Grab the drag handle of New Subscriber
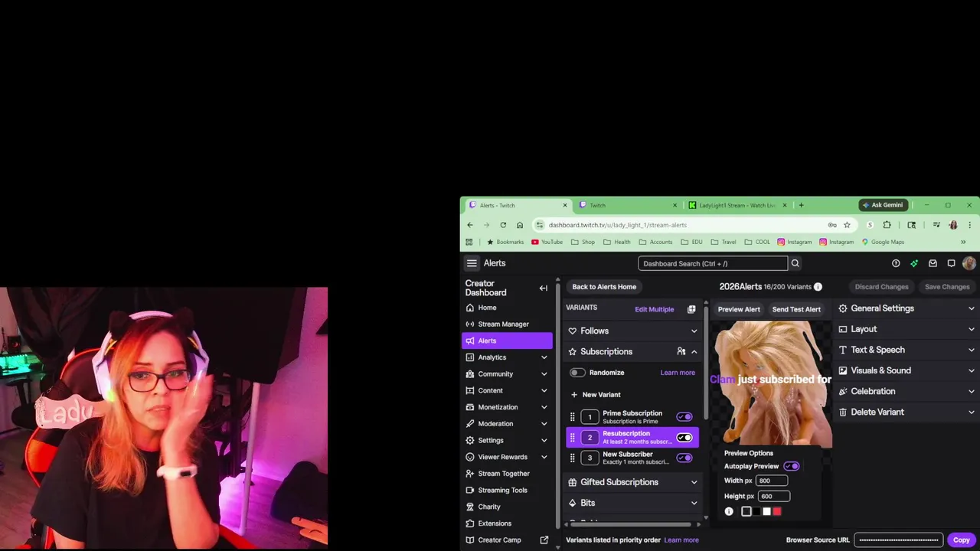Image resolution: width=980 pixels, height=551 pixels. (572, 458)
